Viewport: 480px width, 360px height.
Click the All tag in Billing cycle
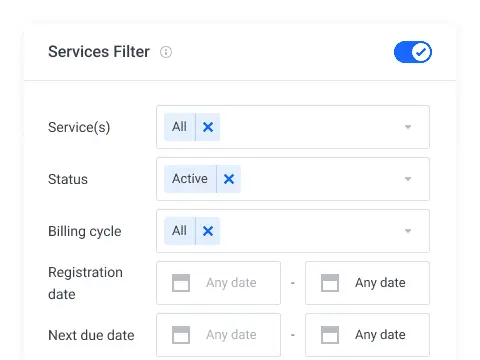pos(179,231)
